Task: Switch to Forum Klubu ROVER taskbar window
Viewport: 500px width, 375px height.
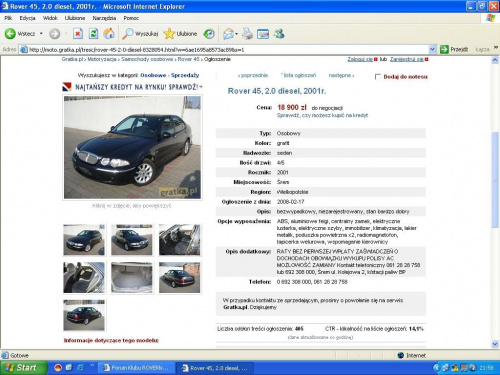Action: pos(137,368)
